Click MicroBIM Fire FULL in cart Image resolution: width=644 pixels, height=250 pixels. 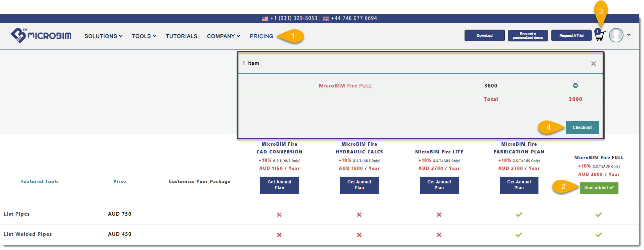point(345,86)
